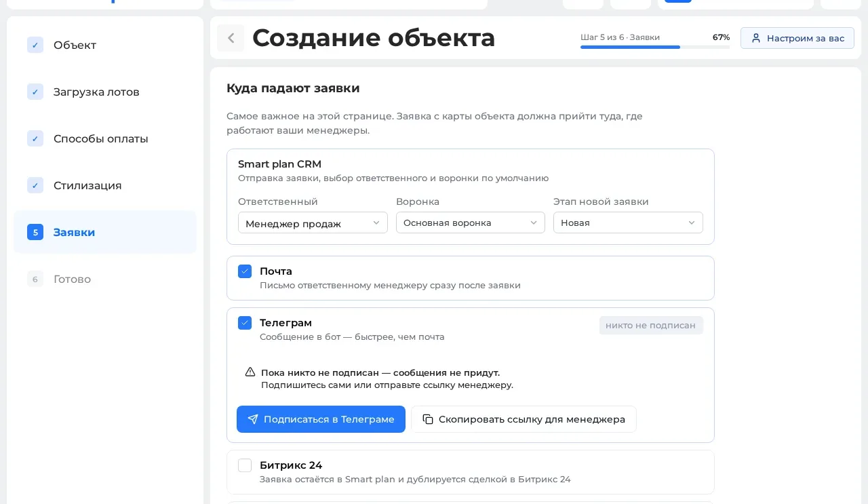Click the никто не подписан status badge

(x=651, y=326)
